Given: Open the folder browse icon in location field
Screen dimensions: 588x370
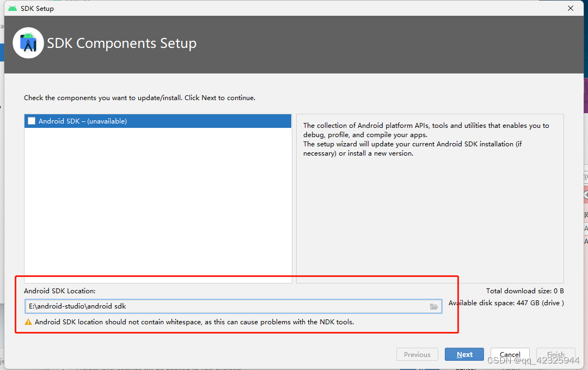Looking at the screenshot, I should click(434, 306).
